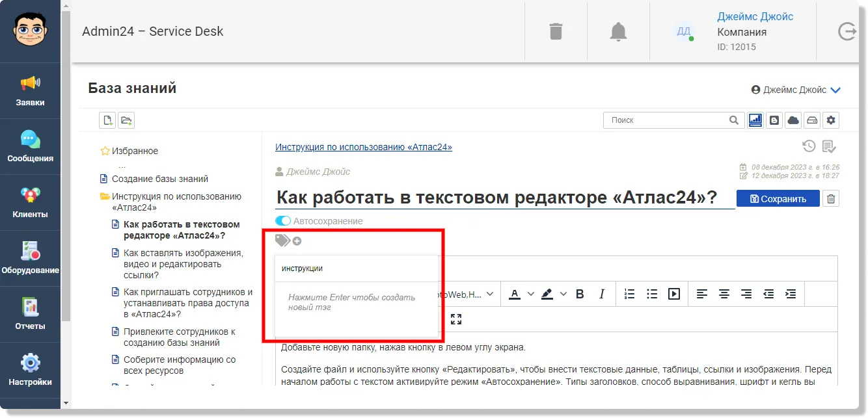Toggle the Автосохранение switch
This screenshot has width=868, height=418.
pos(283,221)
